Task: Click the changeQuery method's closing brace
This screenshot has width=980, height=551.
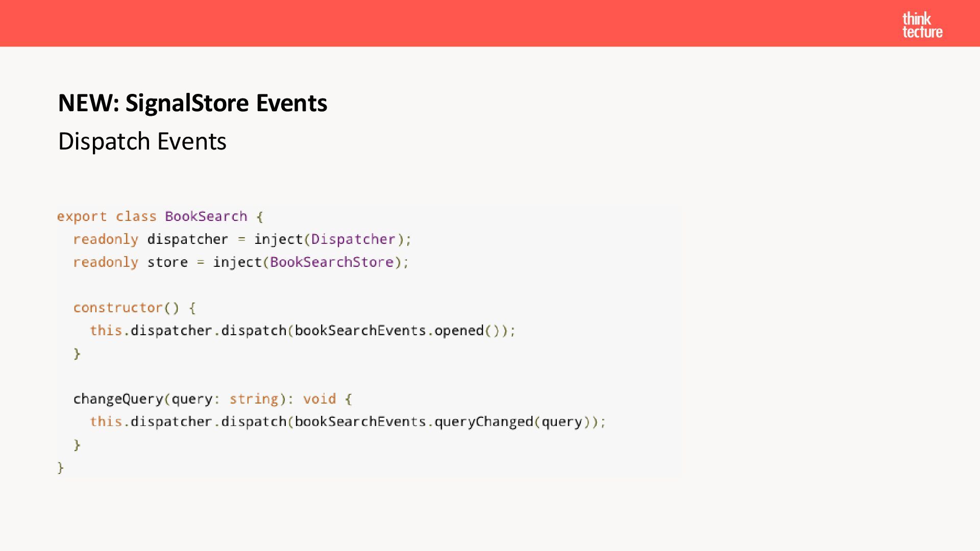Action: click(77, 445)
